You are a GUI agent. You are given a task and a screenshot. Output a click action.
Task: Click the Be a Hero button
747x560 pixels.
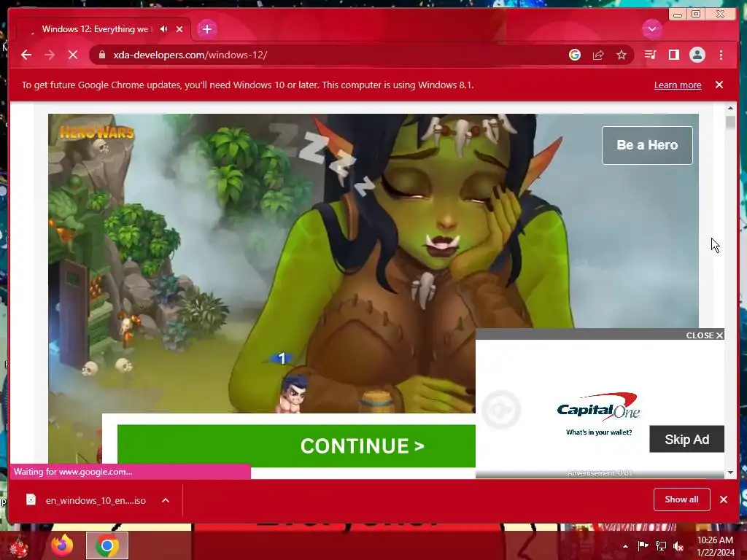click(647, 145)
